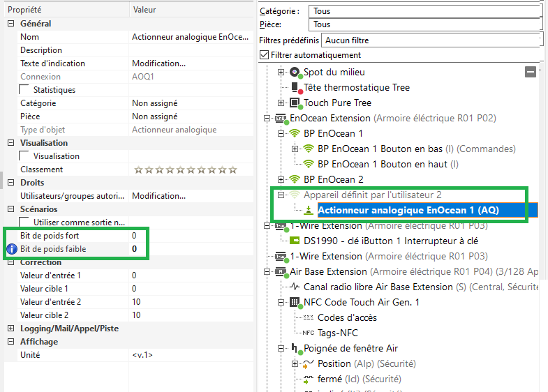548x392 pixels.
Task: Click the Poignée de fenêtre Air icon
Action: 295,349
